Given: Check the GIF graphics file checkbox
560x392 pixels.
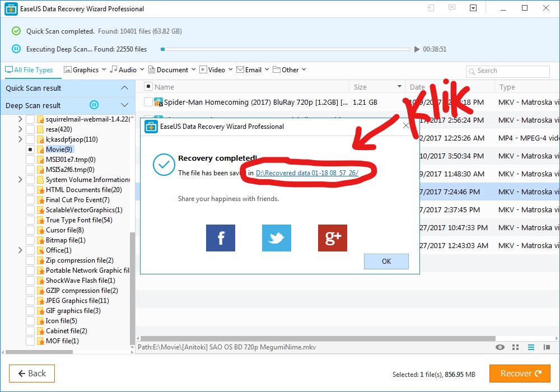Looking at the screenshot, I should point(30,311).
